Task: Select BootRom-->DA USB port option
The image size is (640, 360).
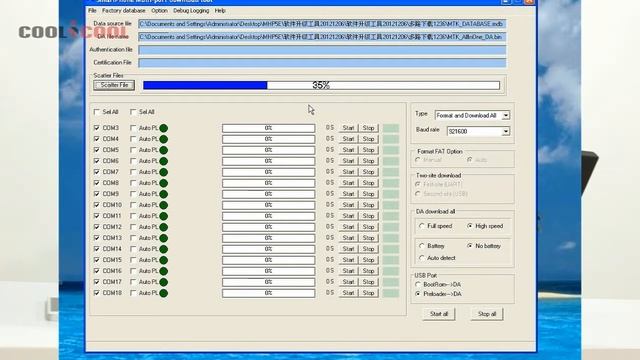Action: coord(418,284)
